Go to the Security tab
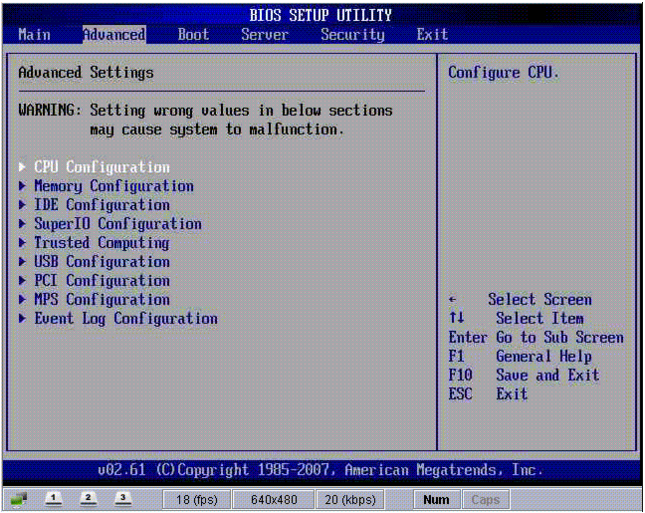The width and height of the screenshot is (645, 513). (x=352, y=34)
